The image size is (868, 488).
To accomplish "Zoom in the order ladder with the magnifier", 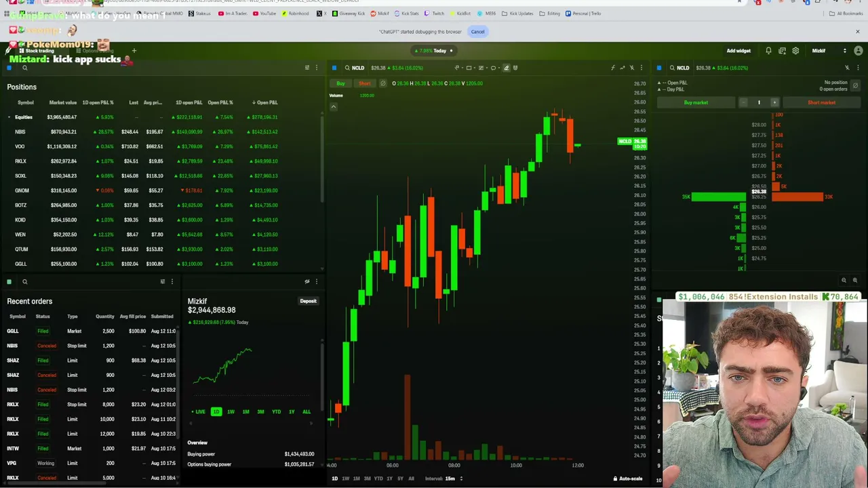I will tap(855, 281).
